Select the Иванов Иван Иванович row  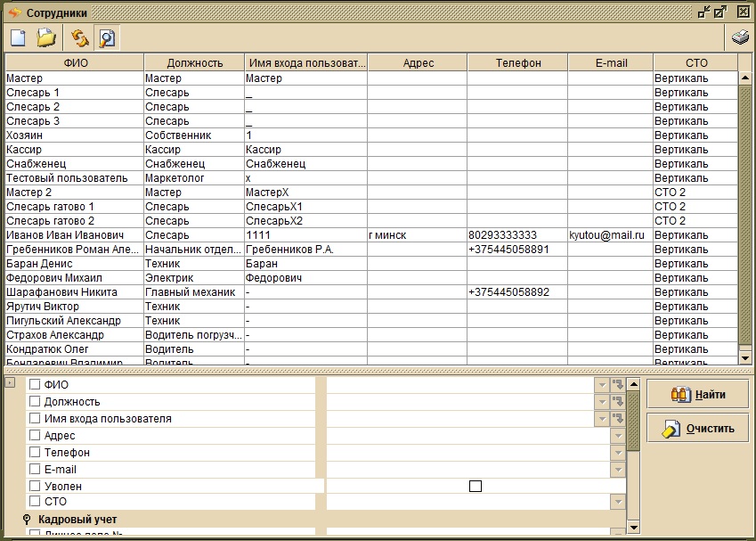[x=371, y=235]
